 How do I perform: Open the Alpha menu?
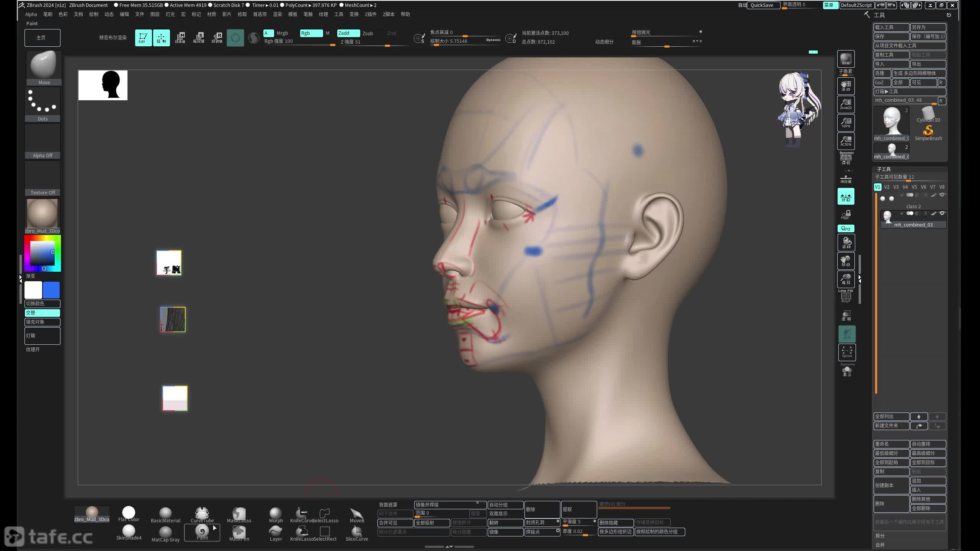tap(31, 14)
